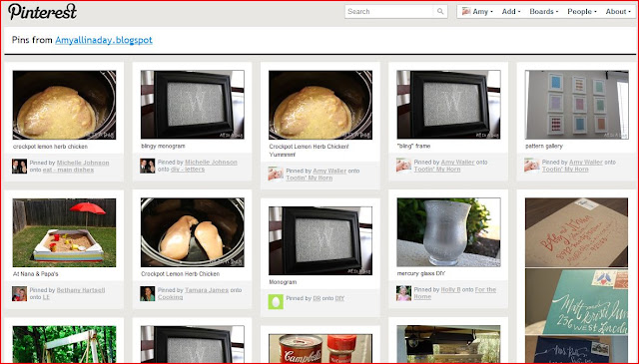The height and width of the screenshot is (364, 639).
Task: Click Amy Waller avatar on Yummmm pin
Action: tap(276, 174)
